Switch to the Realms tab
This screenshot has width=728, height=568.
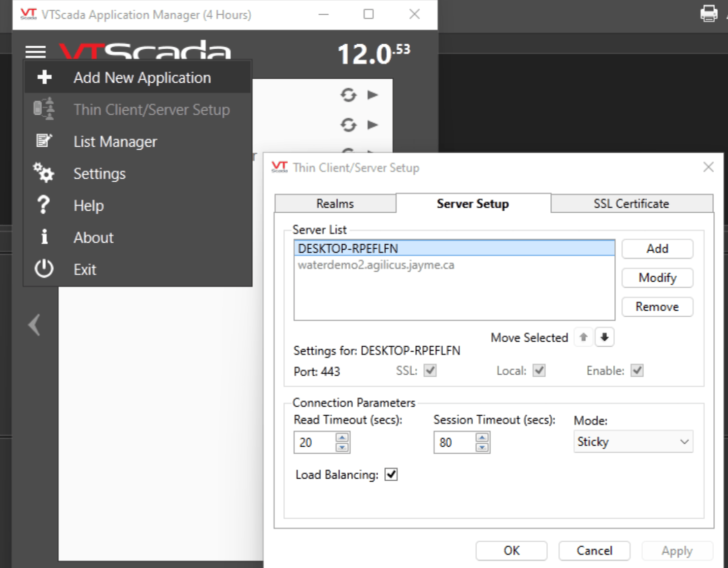[335, 204]
